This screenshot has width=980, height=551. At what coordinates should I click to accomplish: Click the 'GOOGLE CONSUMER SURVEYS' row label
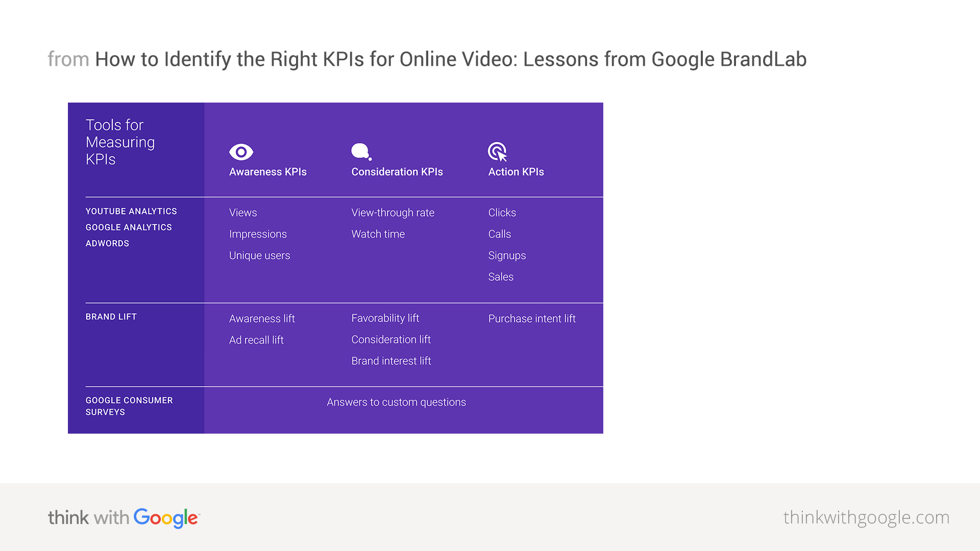129,406
